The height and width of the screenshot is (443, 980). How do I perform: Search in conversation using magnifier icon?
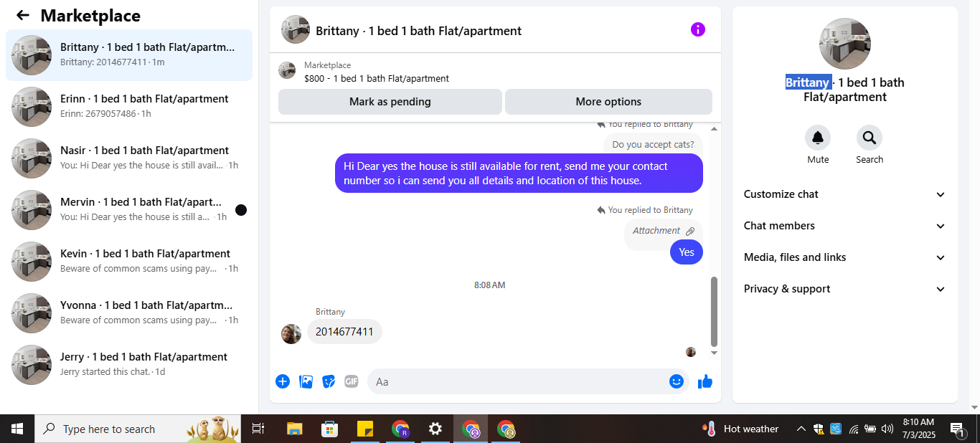[870, 138]
